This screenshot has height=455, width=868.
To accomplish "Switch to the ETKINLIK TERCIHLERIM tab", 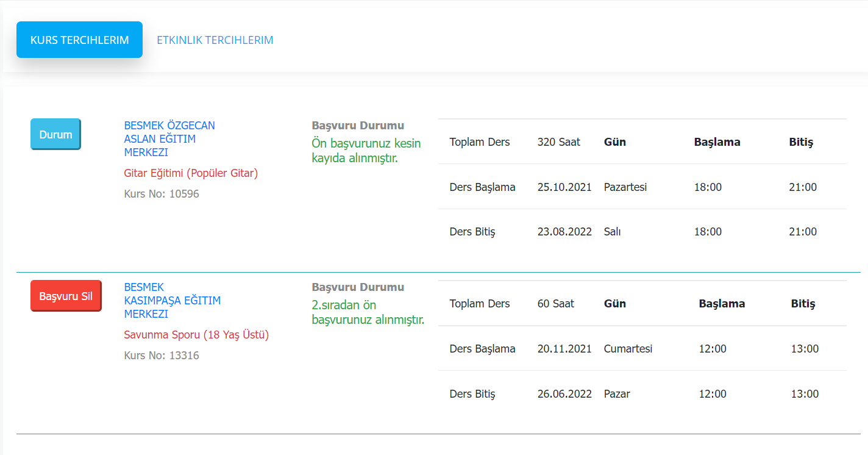I will coord(215,40).
